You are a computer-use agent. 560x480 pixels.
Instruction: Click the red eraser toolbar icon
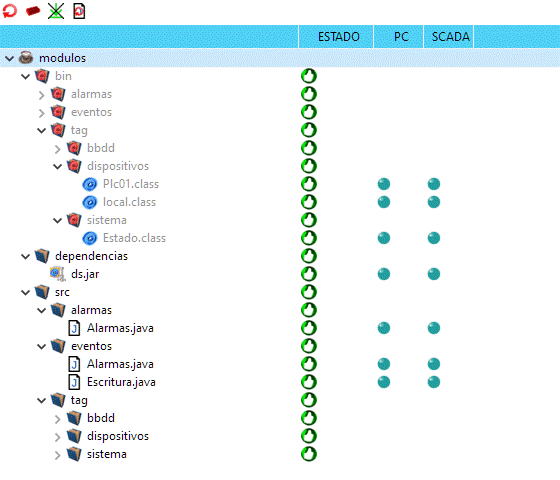pyautogui.click(x=33, y=11)
